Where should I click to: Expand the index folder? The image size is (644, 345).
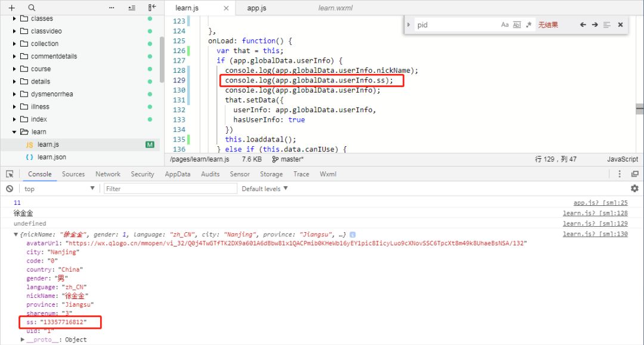(x=14, y=119)
